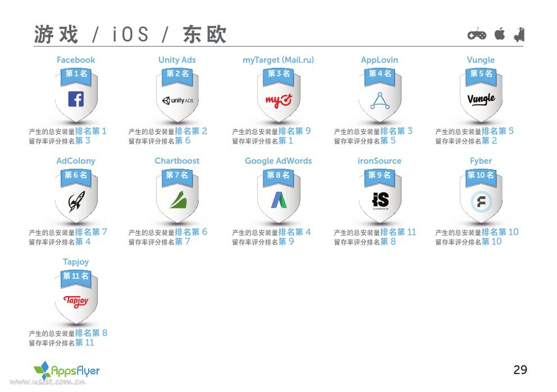Click the Apple logo icon in header
The height and width of the screenshot is (392, 557).
500,34
